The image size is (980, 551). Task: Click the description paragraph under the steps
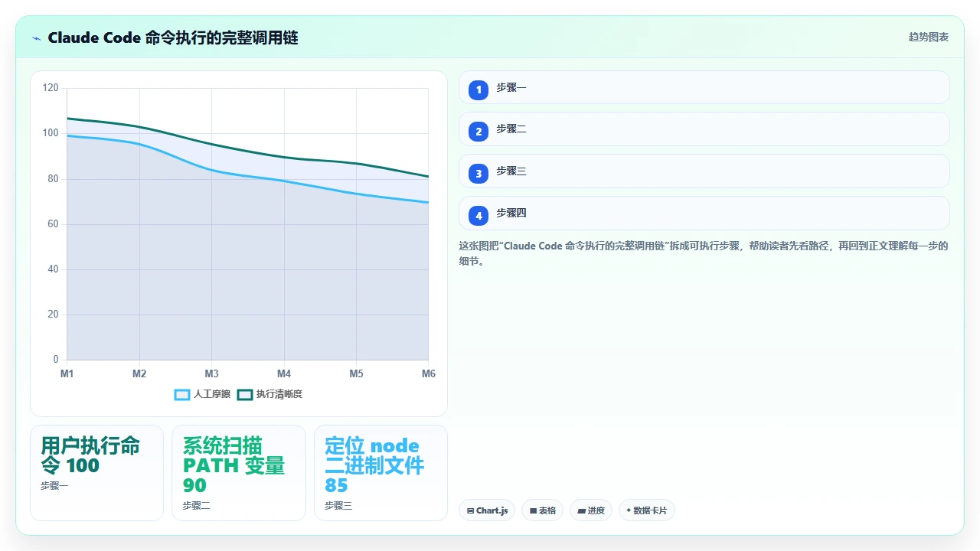(x=704, y=253)
